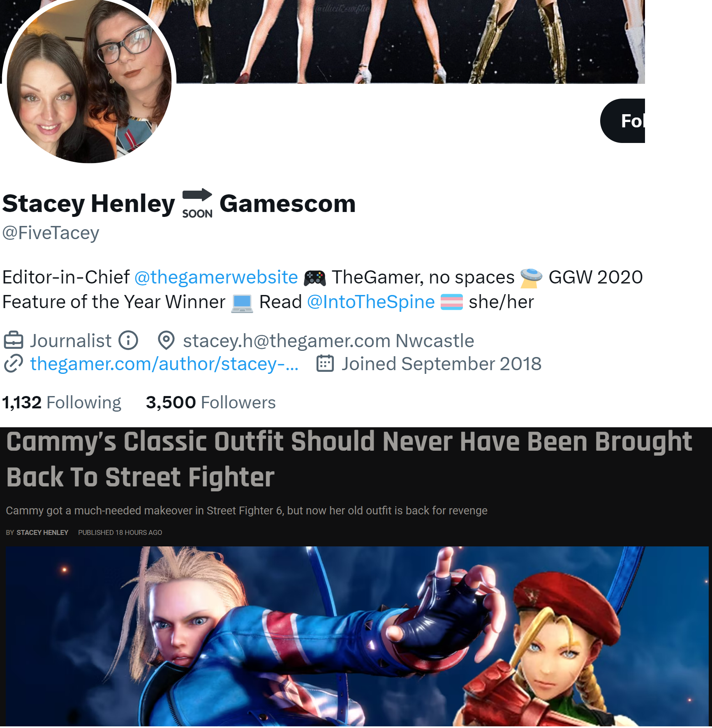Viewport: 712px width, 728px height.
Task: Click the location pin icon
Action: [x=166, y=341]
